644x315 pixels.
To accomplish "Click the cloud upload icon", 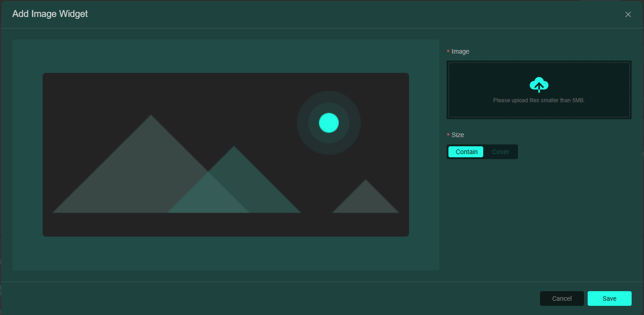I will point(539,84).
